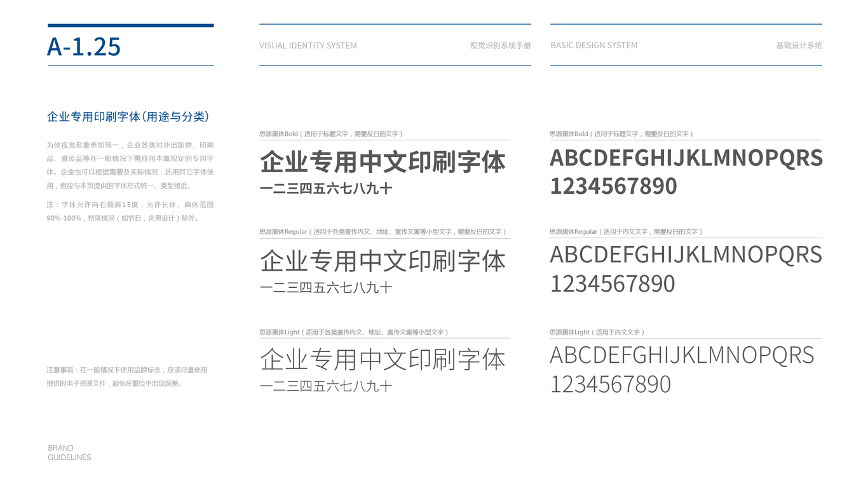Screen dimensions: 868x488
Task: Click the "注意事项：在一般情况下使用品牌标志" notice text
Action: 127,376
